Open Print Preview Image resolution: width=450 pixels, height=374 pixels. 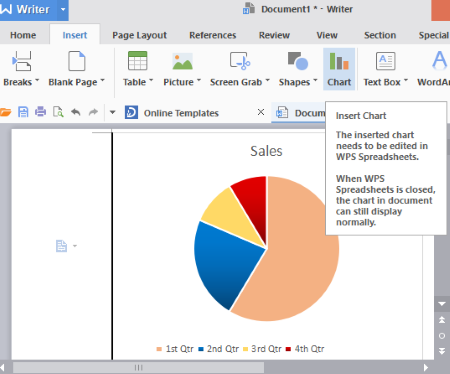(58, 112)
